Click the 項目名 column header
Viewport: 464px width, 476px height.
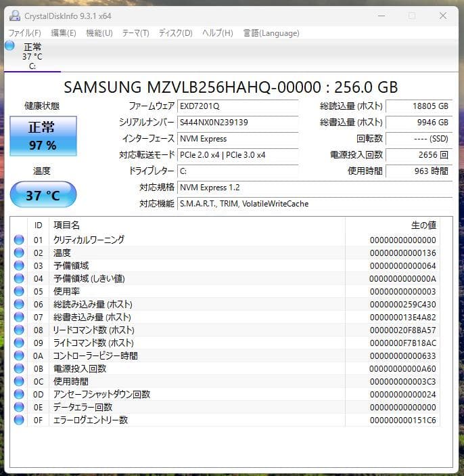pyautogui.click(x=197, y=225)
